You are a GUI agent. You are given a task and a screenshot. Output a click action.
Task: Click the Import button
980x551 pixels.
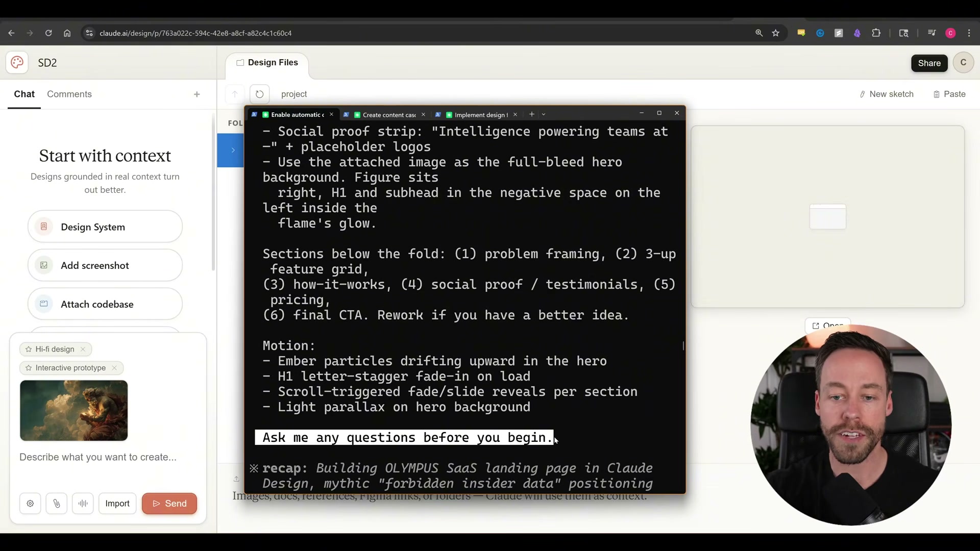click(117, 504)
